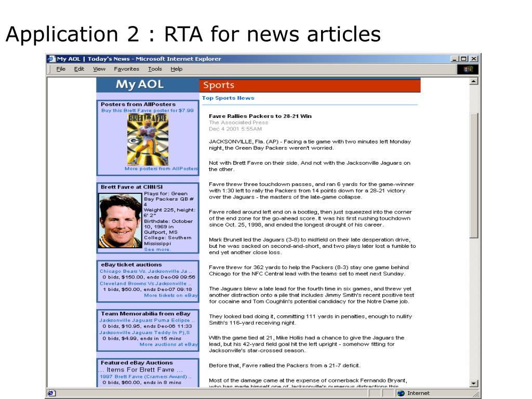Open '1997 Brett Favre (Cramers Award)..' auction
Screen dimensions: 532x399
(145, 376)
